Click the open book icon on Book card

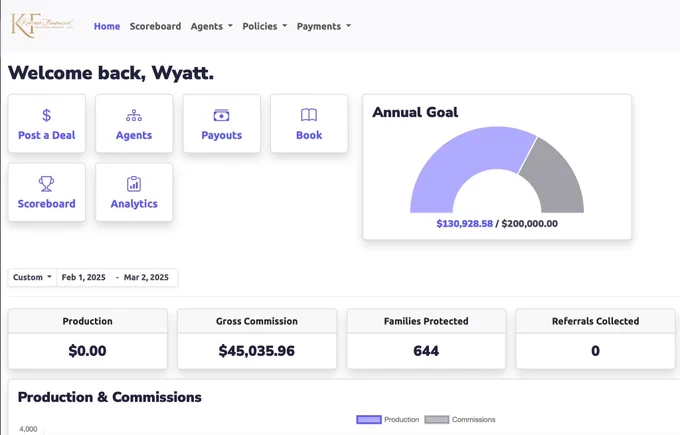pos(309,115)
